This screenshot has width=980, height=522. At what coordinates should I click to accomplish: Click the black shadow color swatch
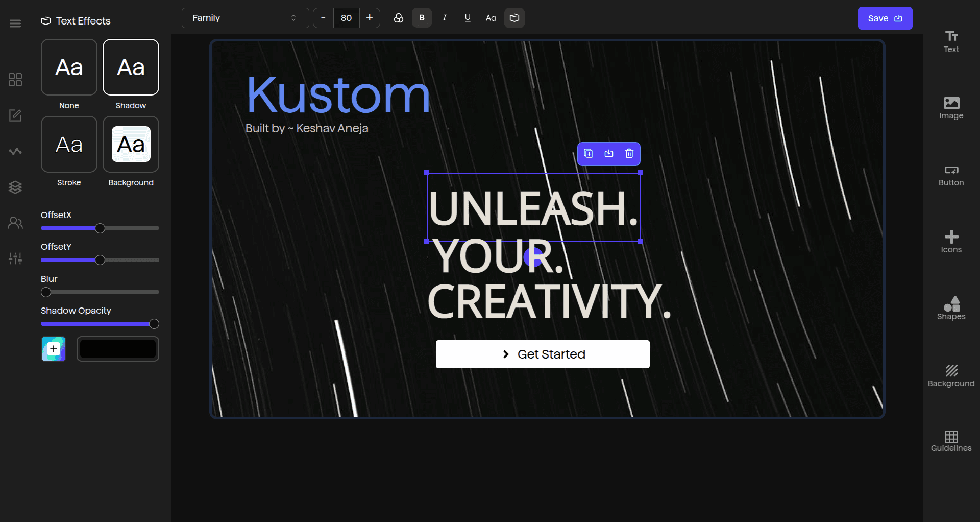pos(118,349)
